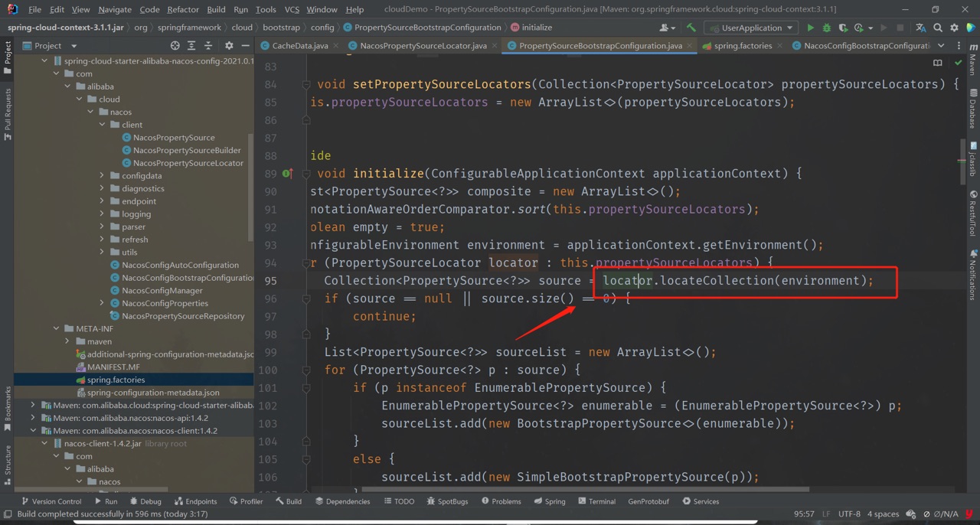
Task: Build project with the hammer icon
Action: tap(691, 28)
